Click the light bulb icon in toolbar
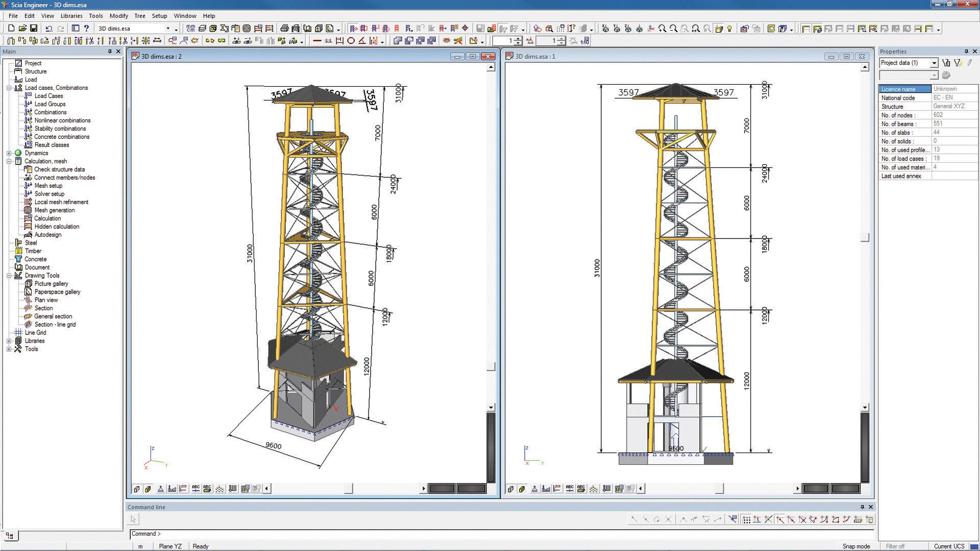Image resolution: width=980 pixels, height=551 pixels. click(729, 29)
